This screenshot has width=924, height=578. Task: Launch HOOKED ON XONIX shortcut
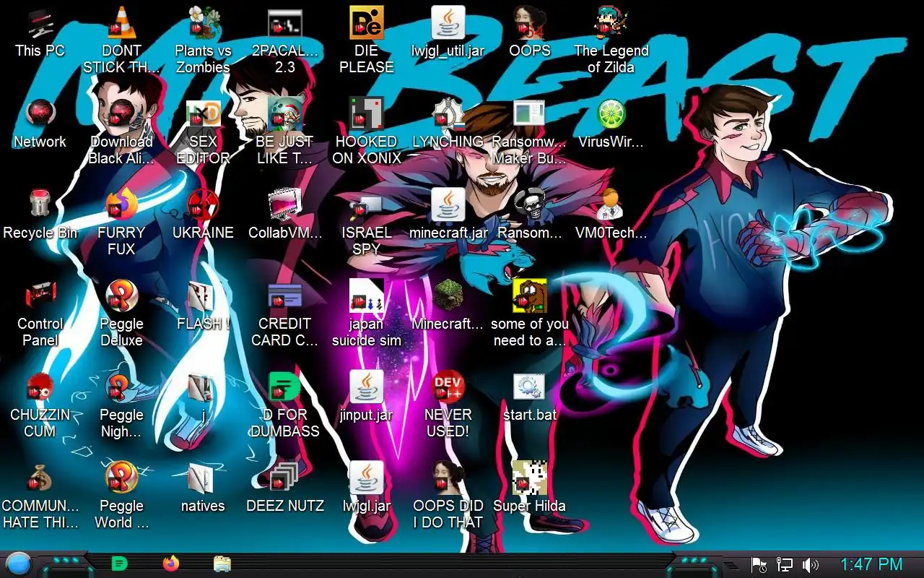(x=367, y=115)
